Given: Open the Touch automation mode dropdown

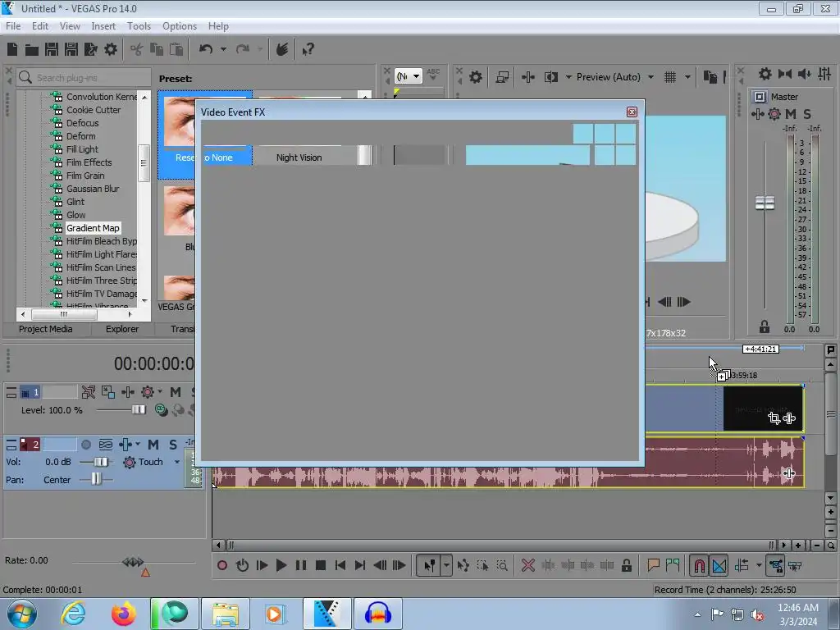Looking at the screenshot, I should [177, 462].
